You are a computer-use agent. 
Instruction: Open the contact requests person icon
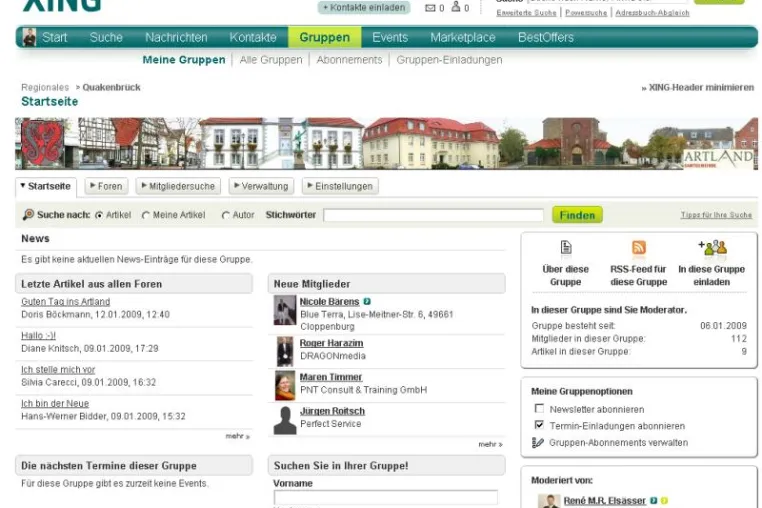coord(456,6)
